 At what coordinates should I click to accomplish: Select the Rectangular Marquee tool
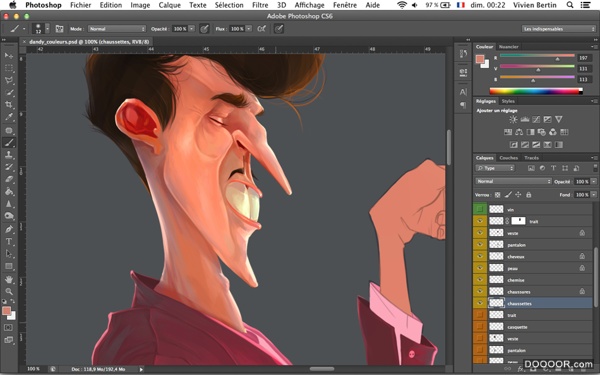coord(9,68)
